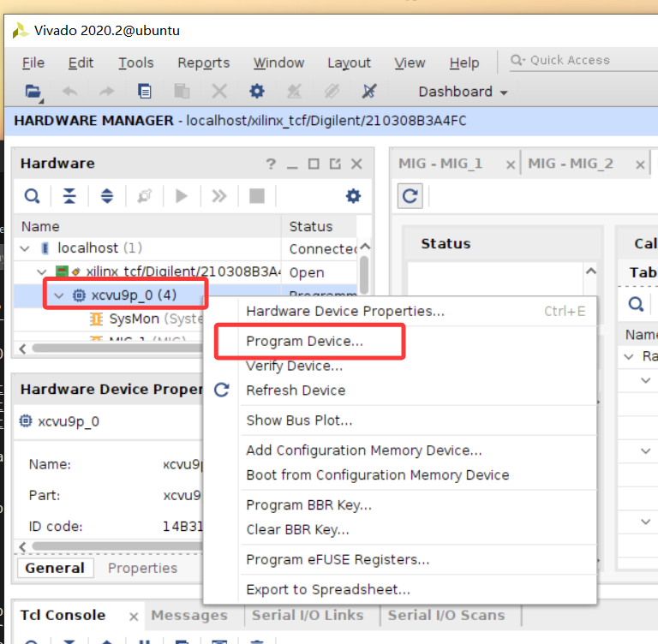
Task: Switch to the MIG - MIG_2 tab
Action: click(x=571, y=164)
